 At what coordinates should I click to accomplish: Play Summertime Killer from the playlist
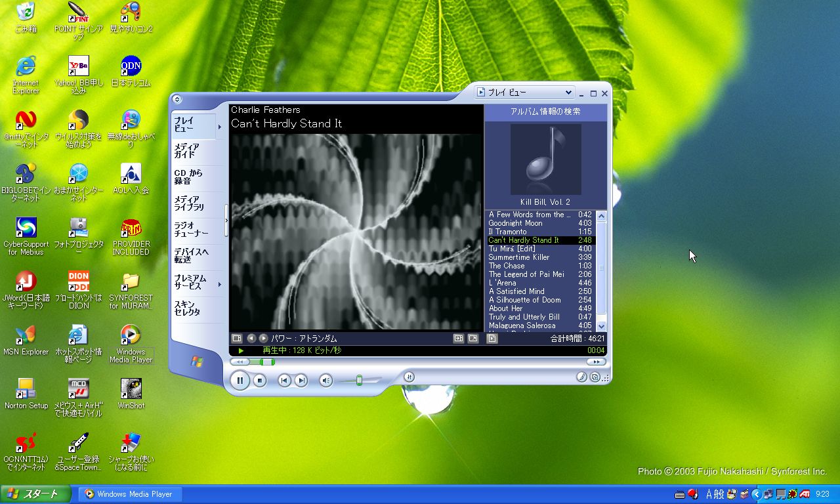pyautogui.click(x=519, y=257)
